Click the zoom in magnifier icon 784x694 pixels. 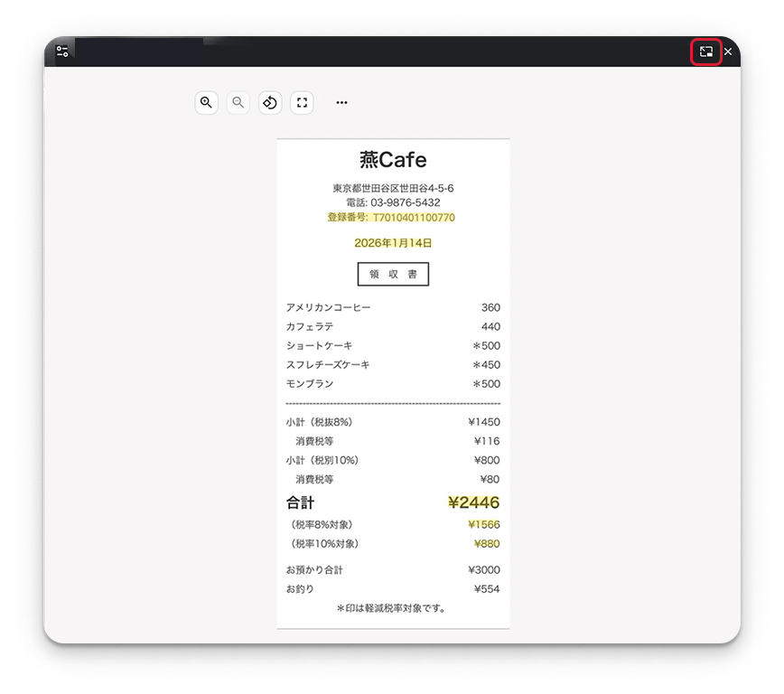(x=206, y=103)
